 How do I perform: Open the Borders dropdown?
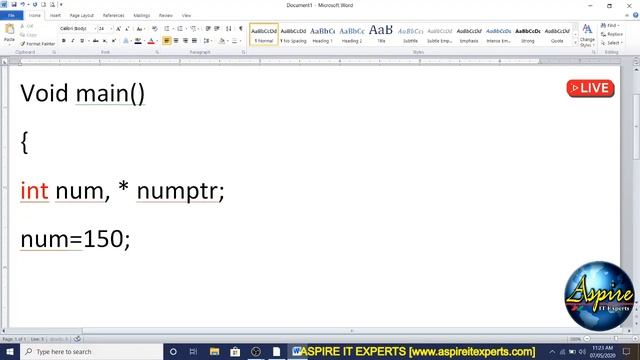tap(240, 41)
